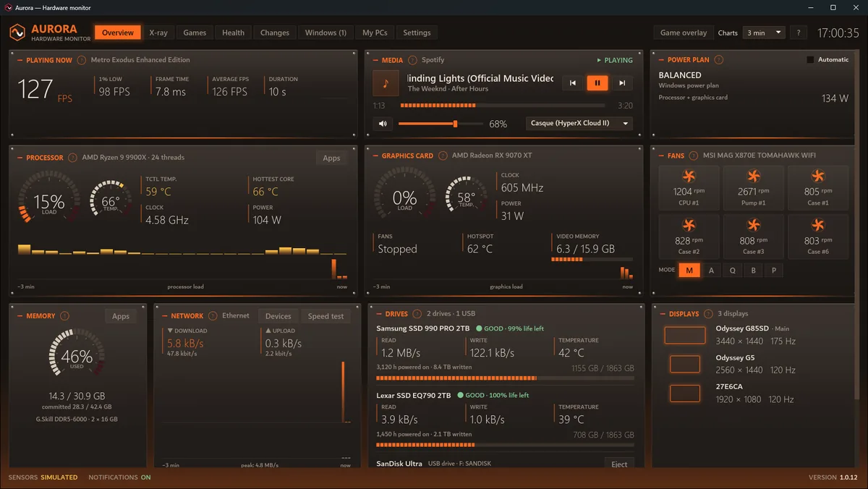Open help for the Media panel

tap(412, 60)
